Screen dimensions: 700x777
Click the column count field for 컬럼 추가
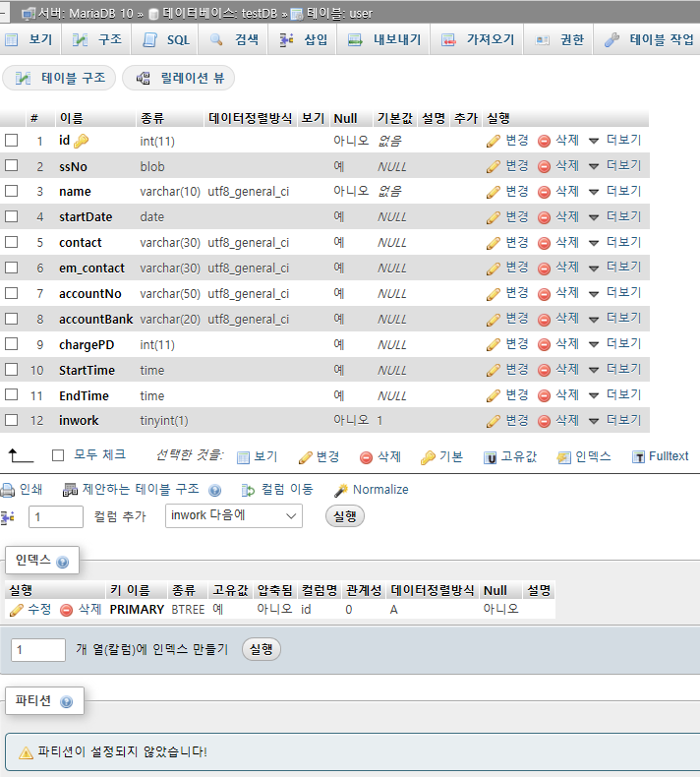(56, 516)
